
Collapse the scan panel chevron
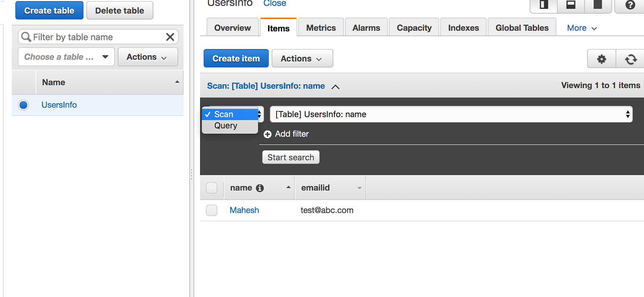(x=335, y=87)
